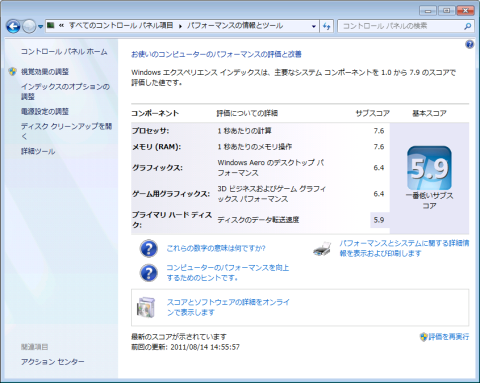Open the address bar history dropdown

point(313,26)
